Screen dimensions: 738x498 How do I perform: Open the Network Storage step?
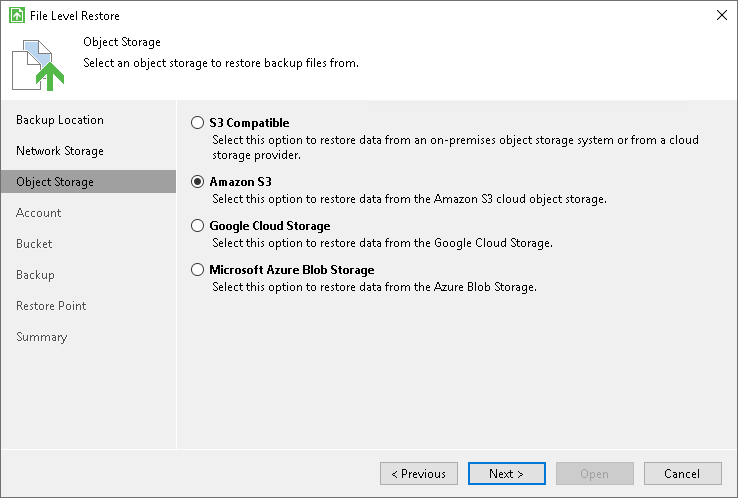pos(60,151)
